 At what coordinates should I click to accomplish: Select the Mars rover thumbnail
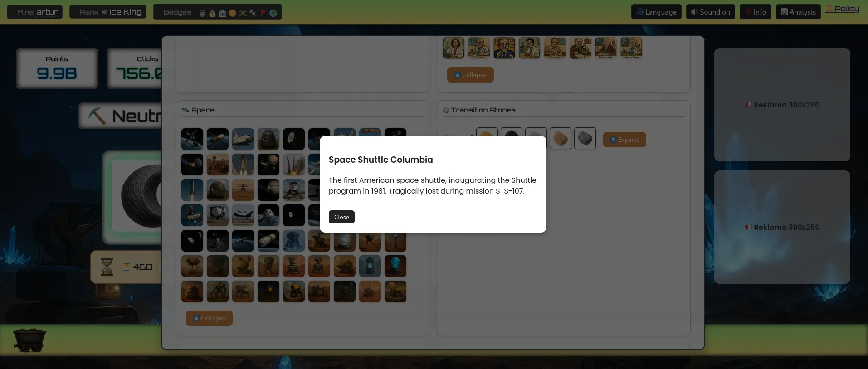218,165
